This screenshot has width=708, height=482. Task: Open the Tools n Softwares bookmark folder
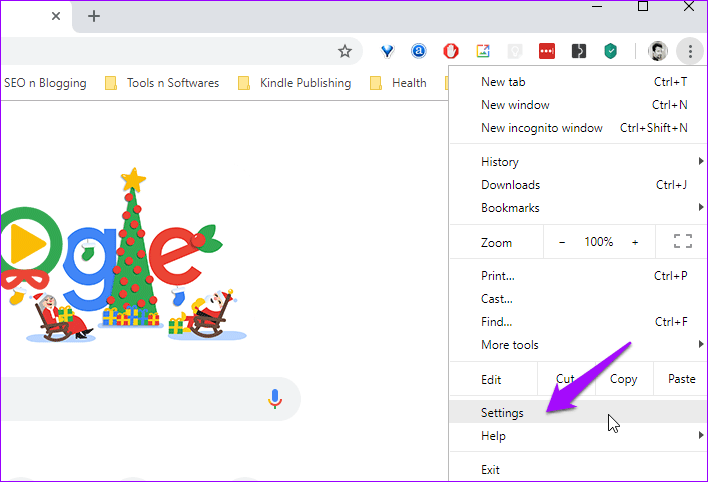[162, 83]
